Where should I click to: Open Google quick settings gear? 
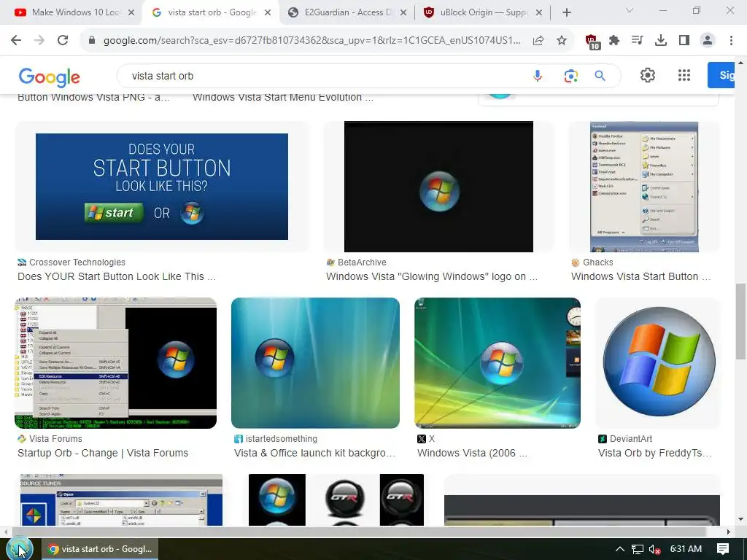(648, 75)
